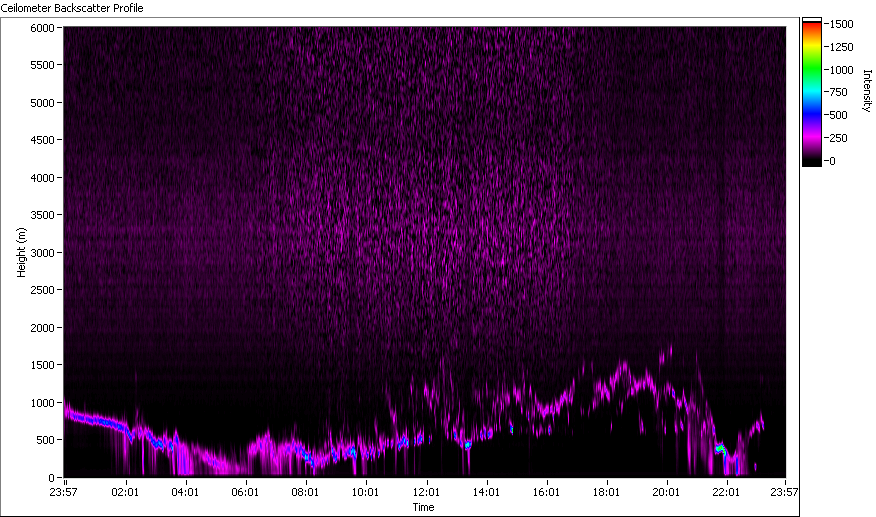Click the 18:01 time tick label
Viewport: 876px width, 517px height.
606,492
